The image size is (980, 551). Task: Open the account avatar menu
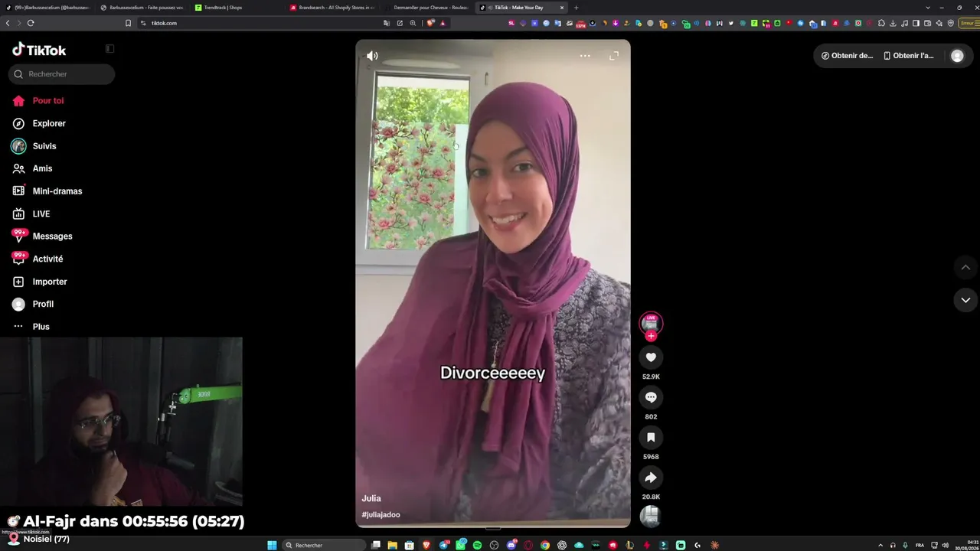(x=957, y=56)
